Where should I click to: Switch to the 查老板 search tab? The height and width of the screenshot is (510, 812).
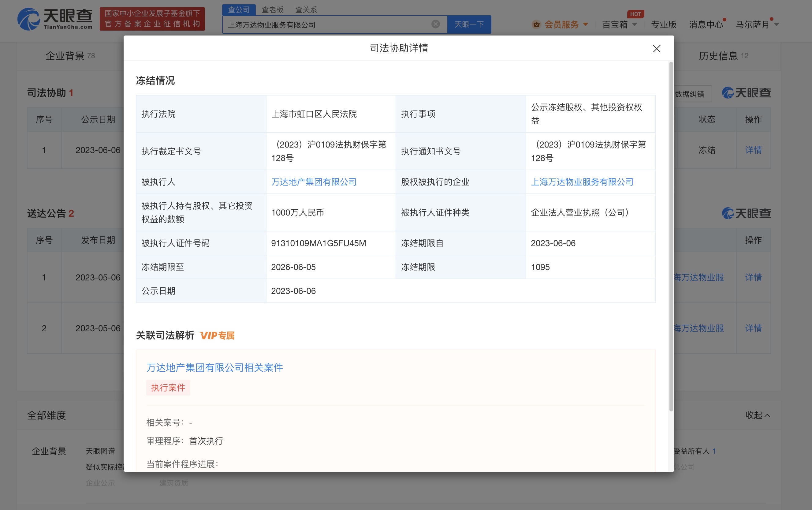(272, 10)
